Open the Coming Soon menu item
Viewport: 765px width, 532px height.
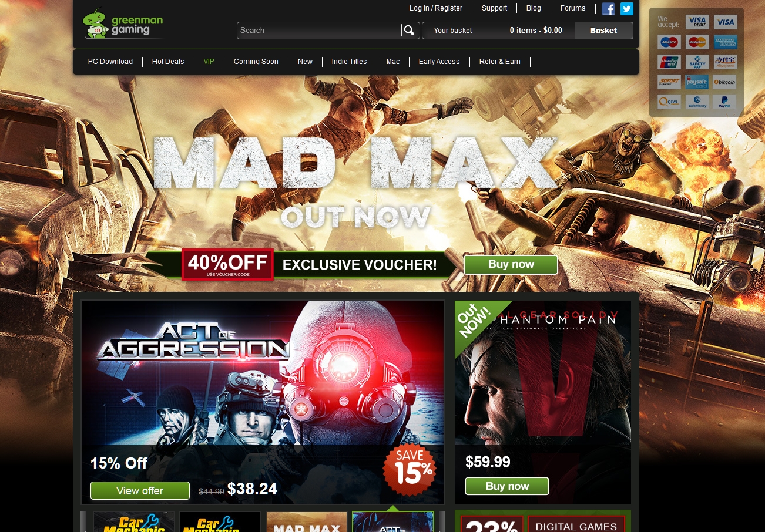pyautogui.click(x=256, y=62)
